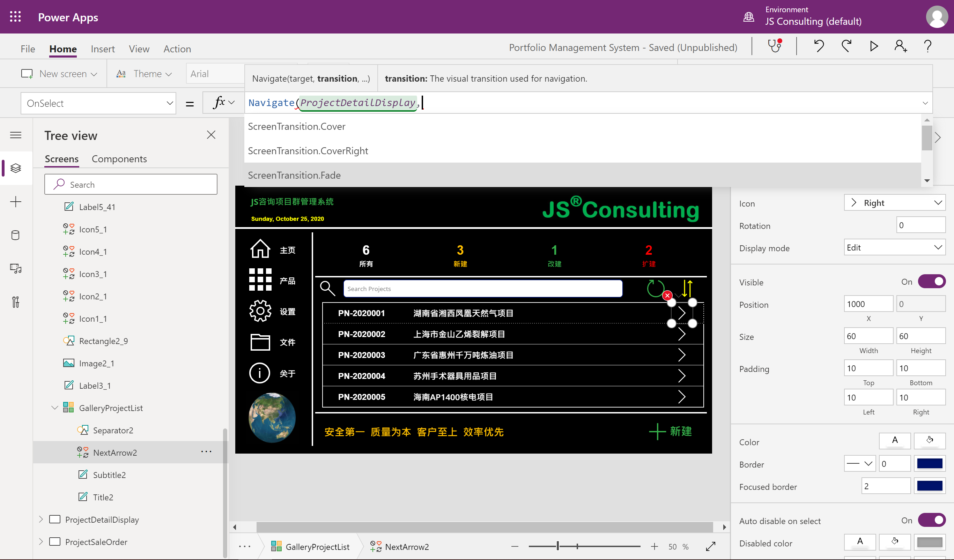Select Rectangle2_9 in tree view
954x560 pixels.
(x=103, y=341)
